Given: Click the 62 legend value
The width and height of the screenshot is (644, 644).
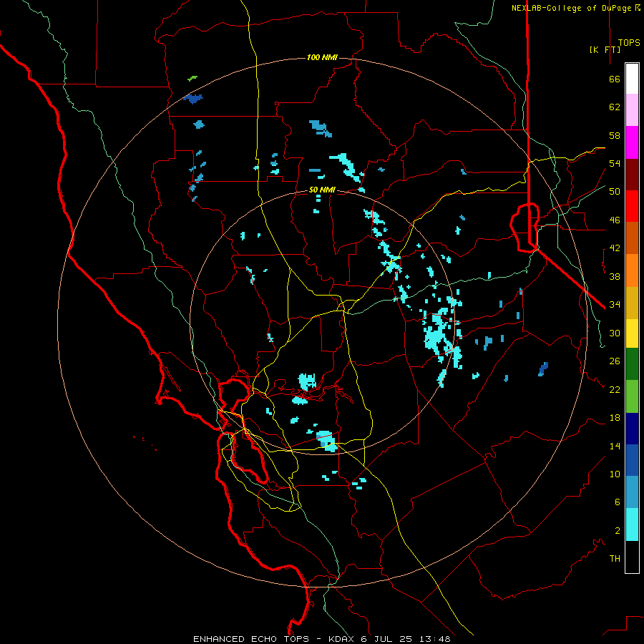Looking at the screenshot, I should (615, 107).
